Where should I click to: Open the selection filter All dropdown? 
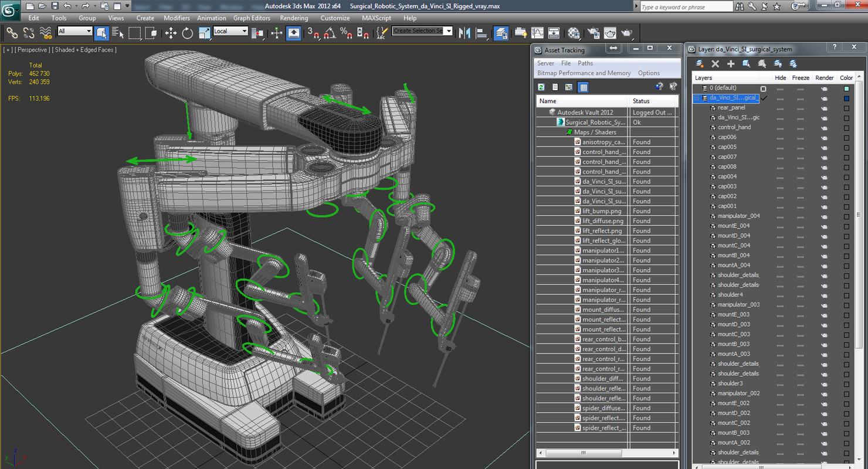pos(74,31)
